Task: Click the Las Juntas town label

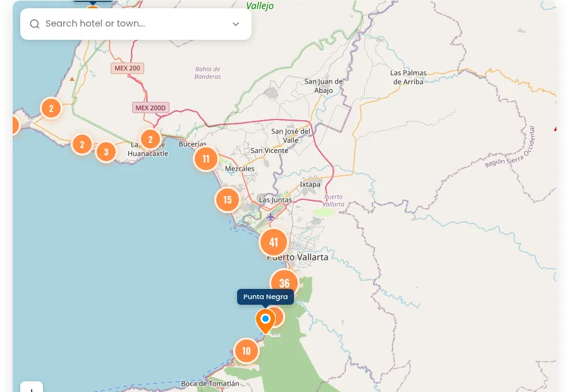Action: point(276,200)
